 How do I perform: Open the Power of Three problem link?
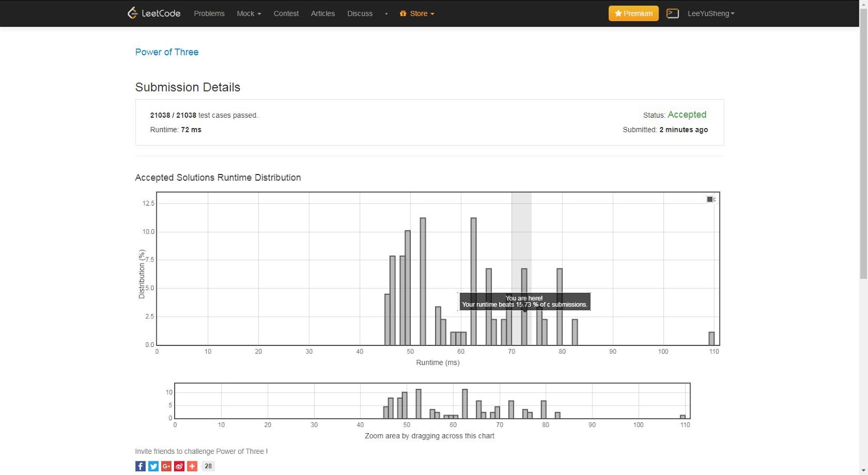[x=167, y=52]
